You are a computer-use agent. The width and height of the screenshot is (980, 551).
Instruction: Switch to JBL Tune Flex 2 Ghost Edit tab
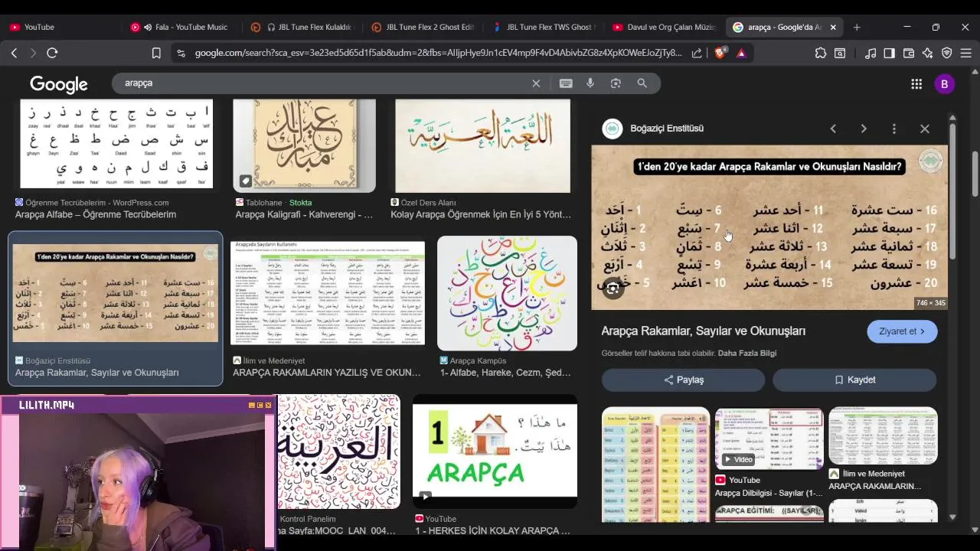coord(424,27)
